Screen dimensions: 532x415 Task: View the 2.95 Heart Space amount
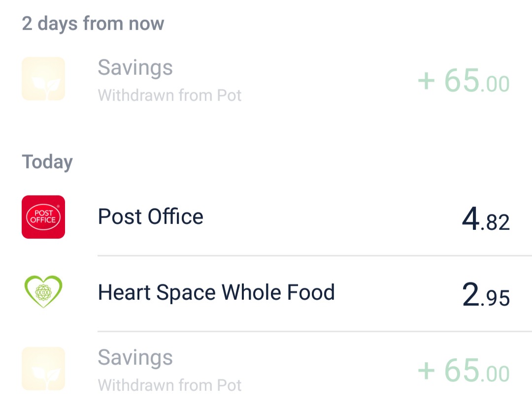[486, 295]
